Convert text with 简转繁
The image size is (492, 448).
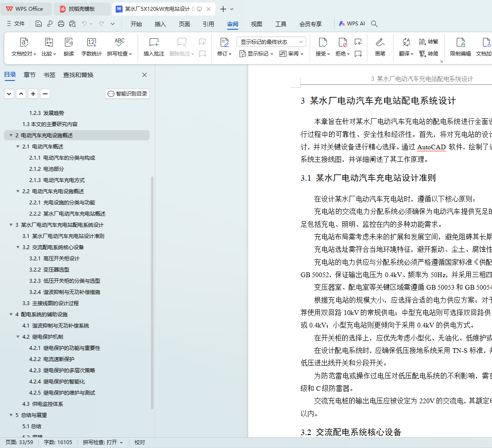(429, 42)
